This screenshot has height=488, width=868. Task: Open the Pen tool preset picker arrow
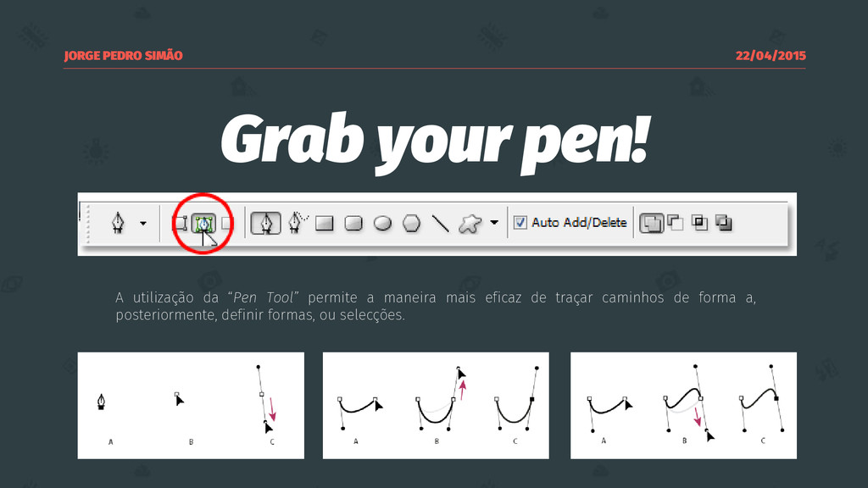[x=142, y=224]
